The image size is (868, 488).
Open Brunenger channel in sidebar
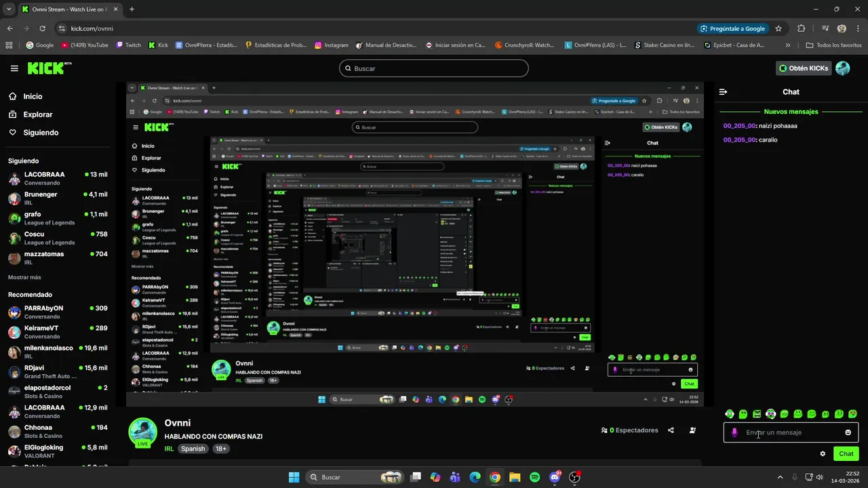[x=58, y=199]
